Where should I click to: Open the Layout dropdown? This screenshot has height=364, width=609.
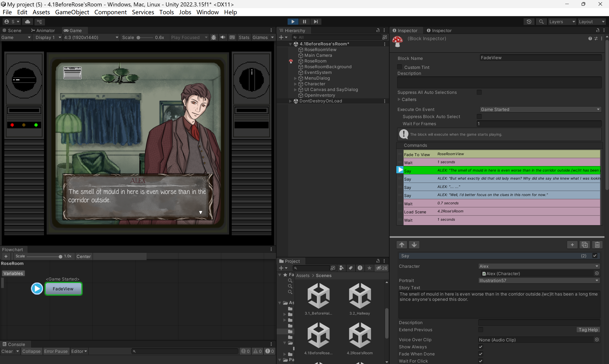click(592, 22)
